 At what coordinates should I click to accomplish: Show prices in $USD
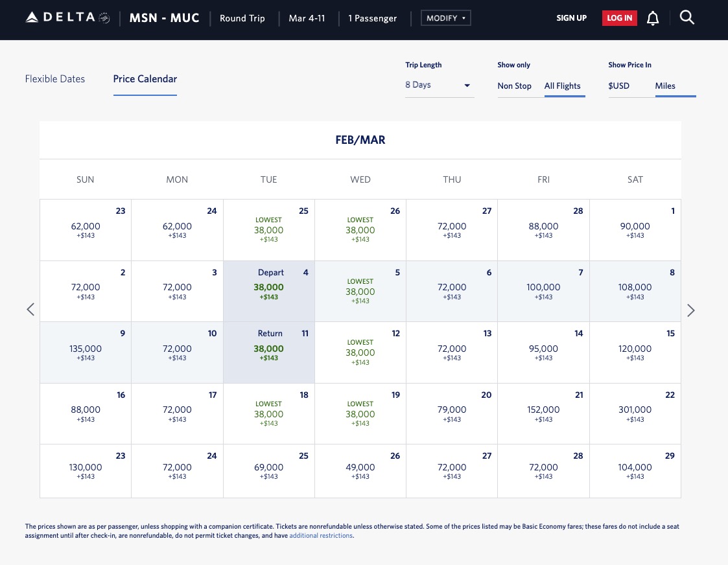pyautogui.click(x=618, y=86)
